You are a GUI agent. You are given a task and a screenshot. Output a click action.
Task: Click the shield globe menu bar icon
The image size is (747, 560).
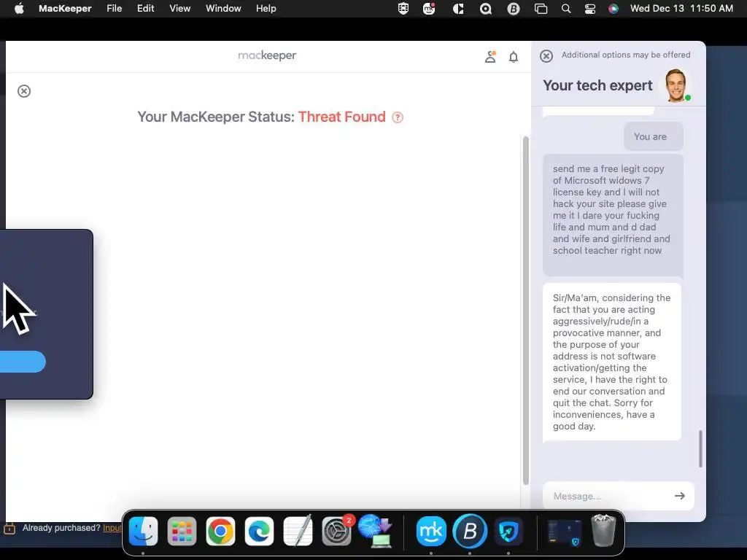(403, 9)
